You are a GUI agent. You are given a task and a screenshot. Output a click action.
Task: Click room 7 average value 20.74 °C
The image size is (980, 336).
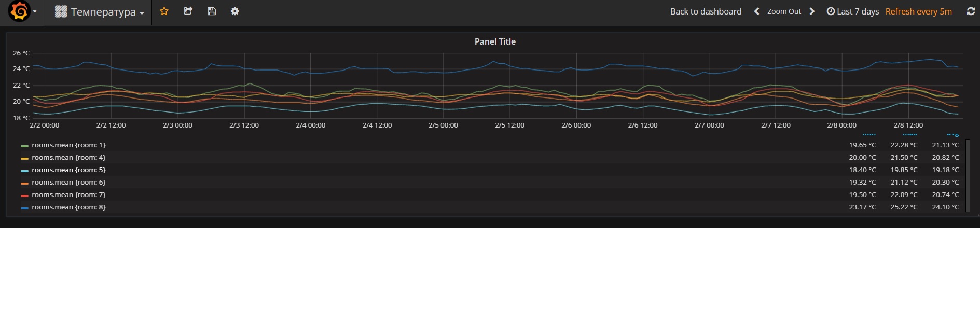click(x=945, y=195)
